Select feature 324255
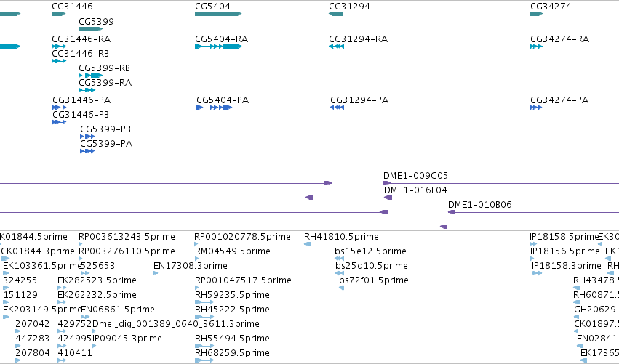This screenshot has width=619, height=364. 20,280
